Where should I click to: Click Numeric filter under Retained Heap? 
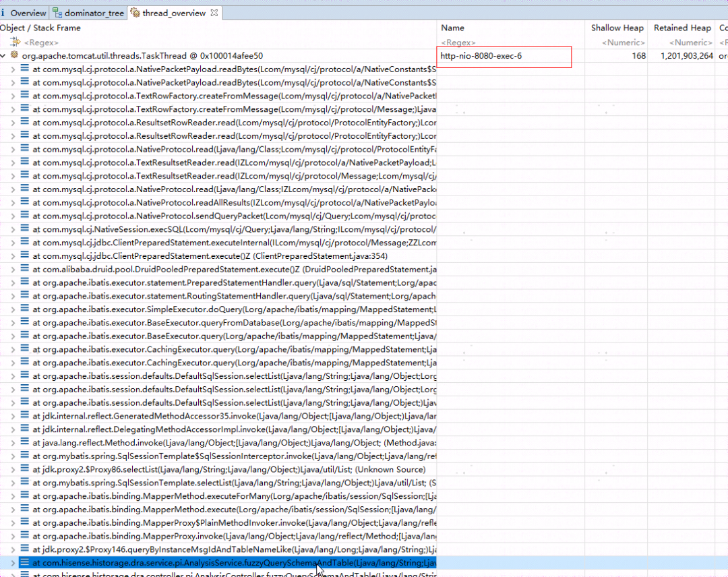[x=690, y=42]
